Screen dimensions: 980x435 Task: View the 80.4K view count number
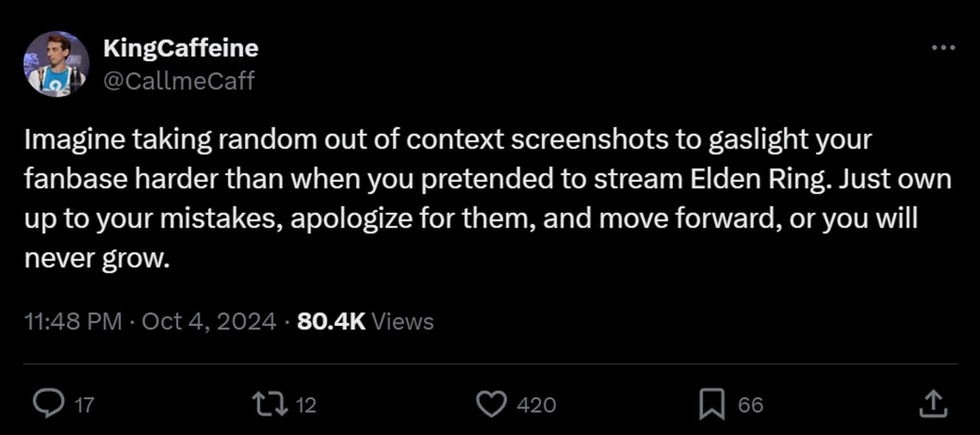331,322
